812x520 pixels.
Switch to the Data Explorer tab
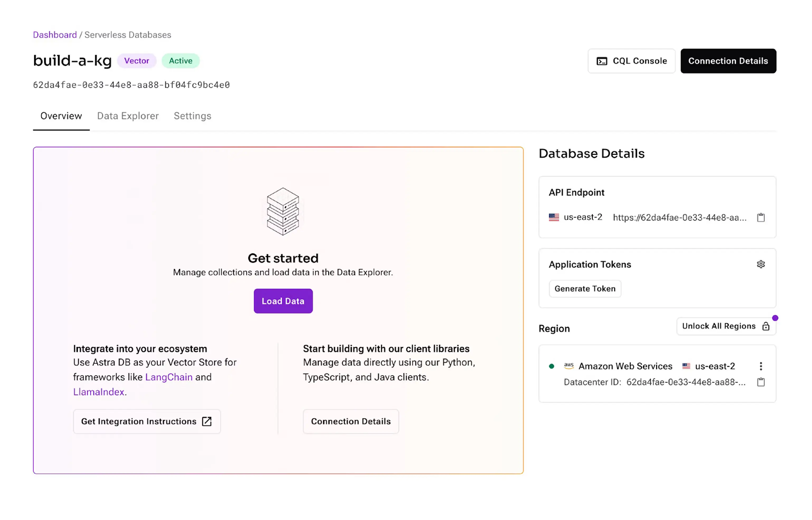tap(128, 116)
